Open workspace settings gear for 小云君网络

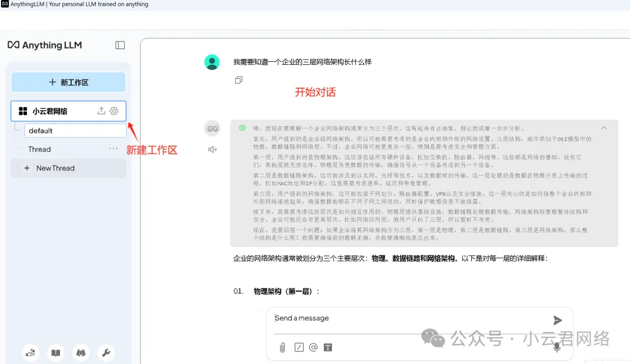click(114, 111)
